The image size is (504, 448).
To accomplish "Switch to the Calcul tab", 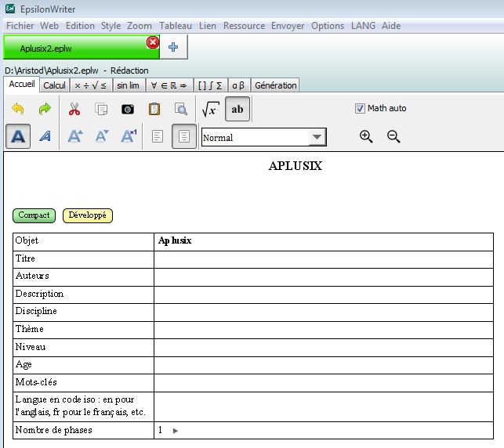I will pyautogui.click(x=54, y=85).
